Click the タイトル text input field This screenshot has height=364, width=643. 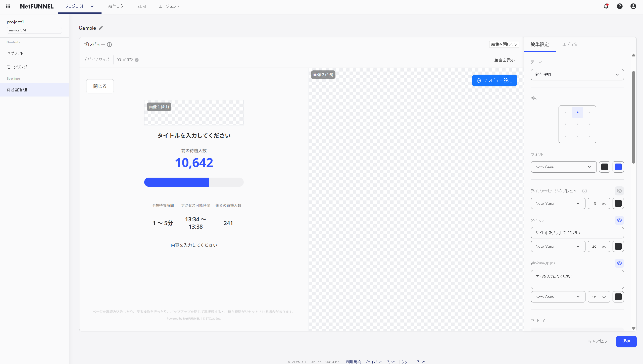(x=577, y=233)
